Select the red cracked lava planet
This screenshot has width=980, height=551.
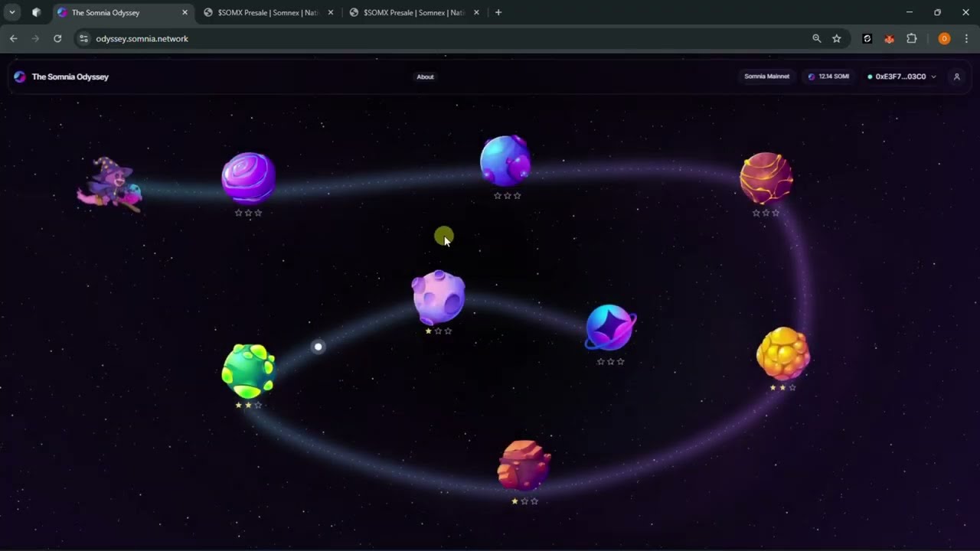coord(766,178)
